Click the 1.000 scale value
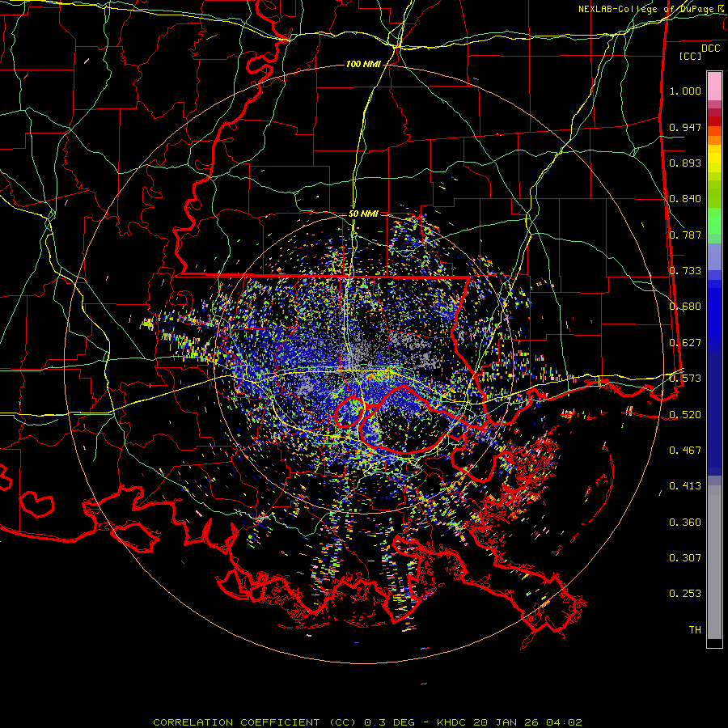This screenshot has height=728, width=728. click(x=685, y=91)
